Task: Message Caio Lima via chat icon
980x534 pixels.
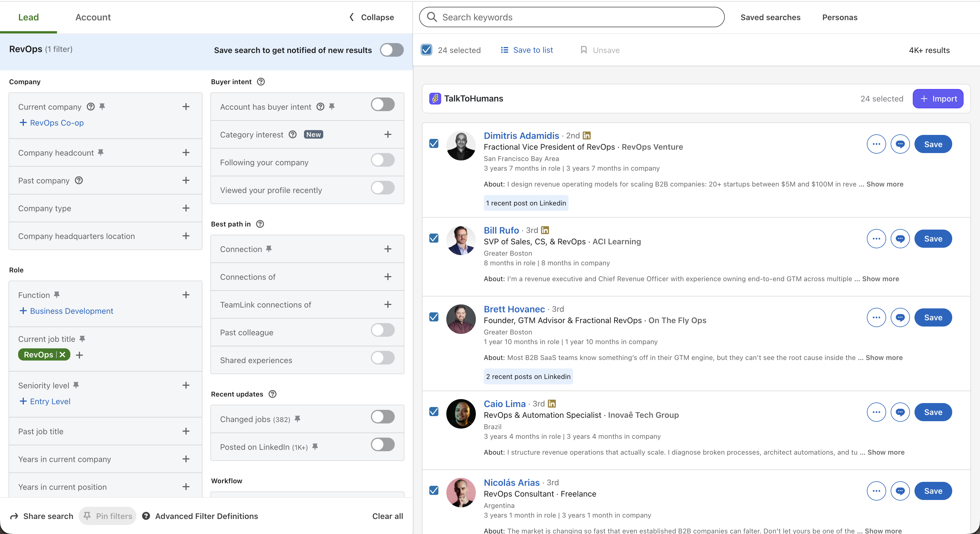Action: (900, 412)
